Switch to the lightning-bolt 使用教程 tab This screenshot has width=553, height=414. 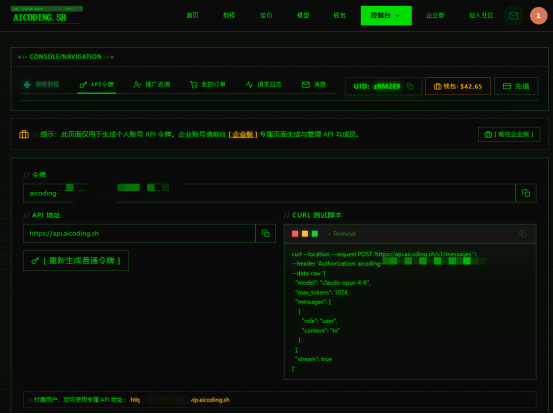pos(41,85)
